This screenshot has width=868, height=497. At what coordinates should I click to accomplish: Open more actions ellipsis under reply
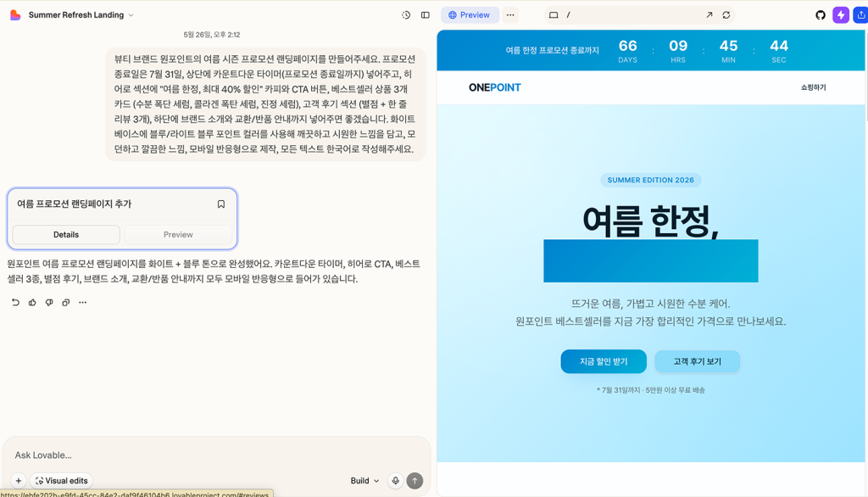pyautogui.click(x=82, y=303)
